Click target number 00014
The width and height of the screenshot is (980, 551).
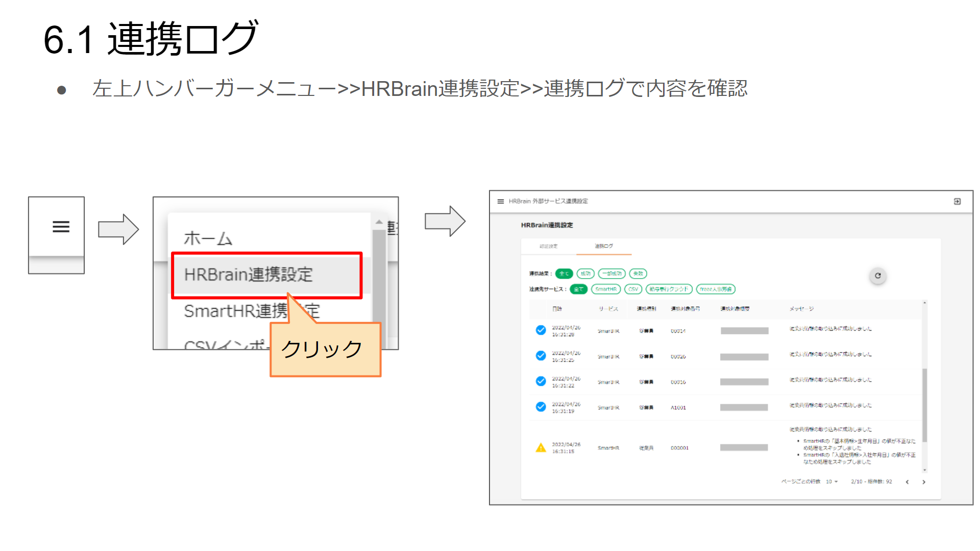[678, 331]
